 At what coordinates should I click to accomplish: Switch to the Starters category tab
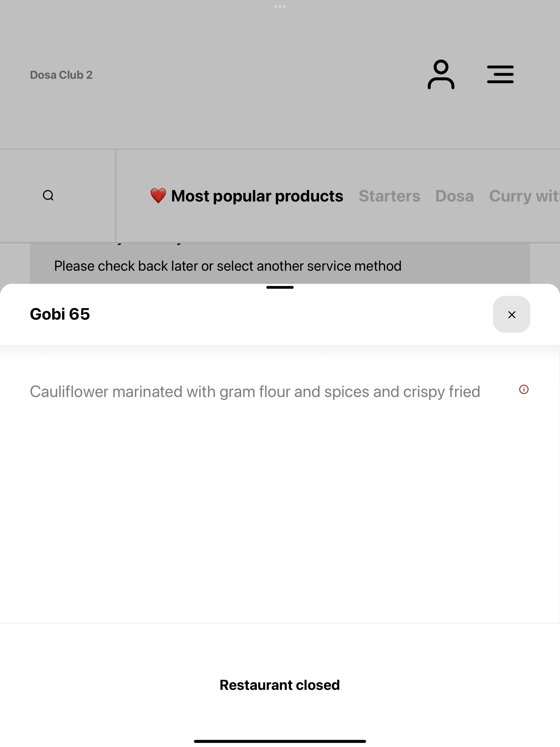click(x=389, y=196)
